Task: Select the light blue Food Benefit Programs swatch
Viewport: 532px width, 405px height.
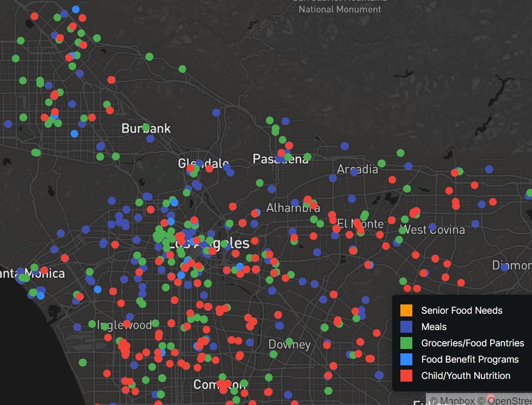Action: 406,359
